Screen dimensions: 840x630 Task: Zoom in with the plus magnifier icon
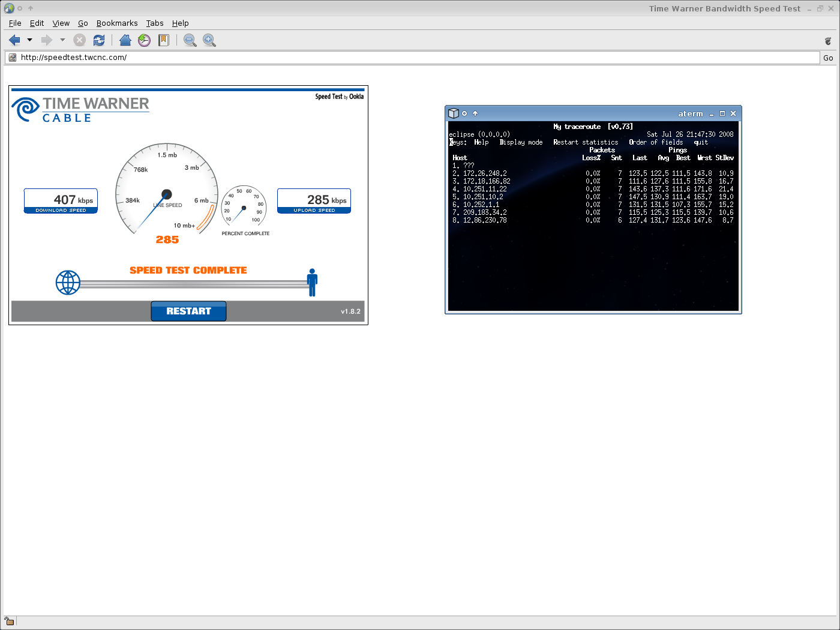(x=209, y=40)
